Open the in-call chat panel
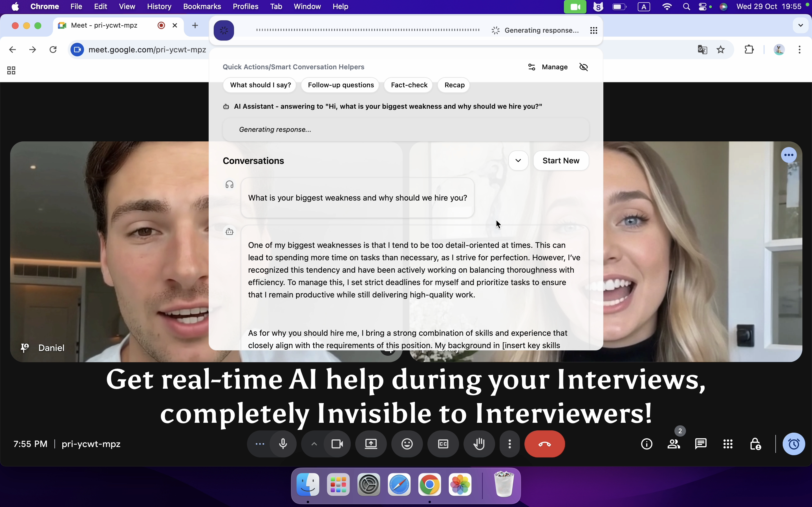Screen dimensions: 812x507 click(700, 444)
